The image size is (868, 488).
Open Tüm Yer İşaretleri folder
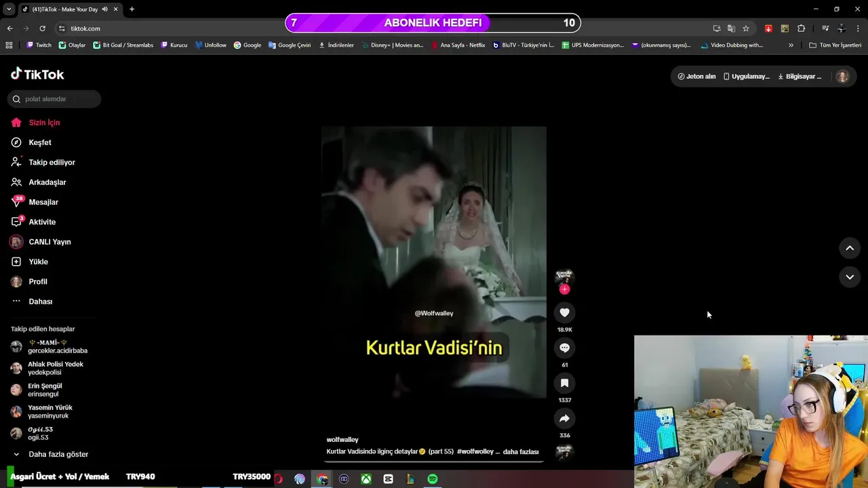point(835,45)
